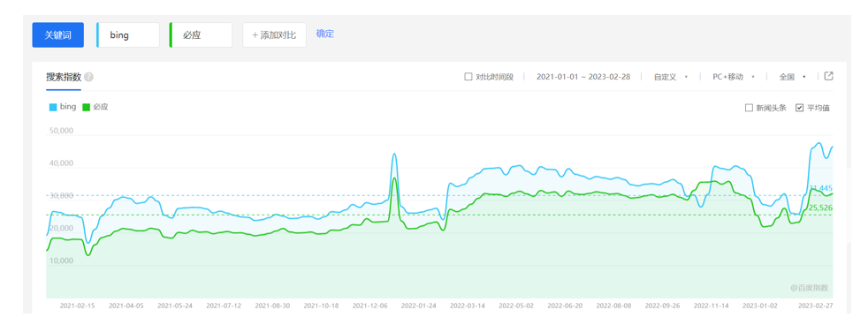This screenshot has width=868, height=325.
Task: Click the 2021-08-30 axis date label
Action: click(272, 305)
